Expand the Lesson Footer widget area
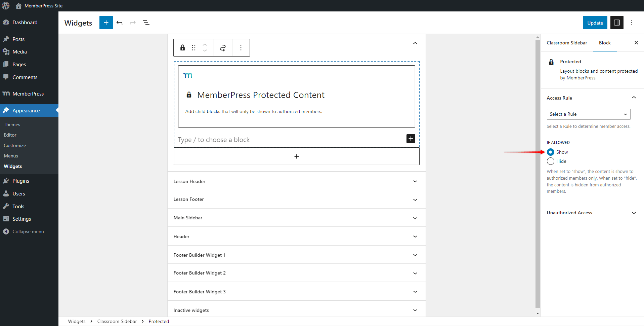The height and width of the screenshot is (326, 644). (x=415, y=200)
